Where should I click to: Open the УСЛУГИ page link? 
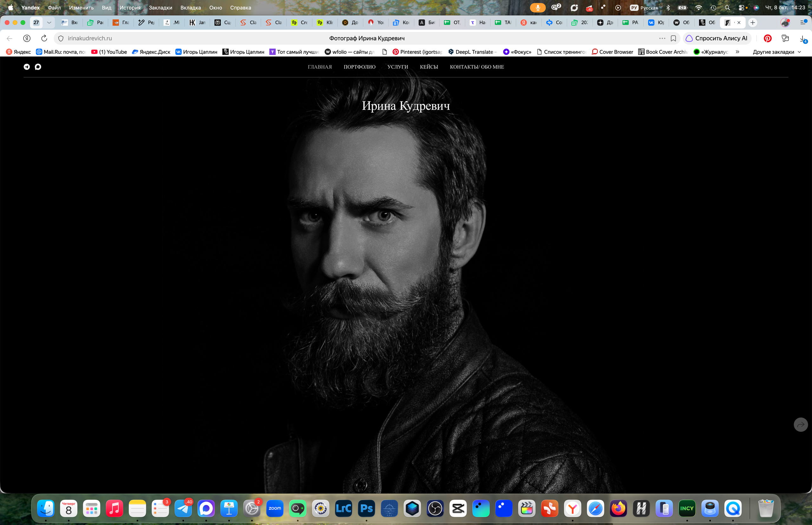(x=397, y=67)
